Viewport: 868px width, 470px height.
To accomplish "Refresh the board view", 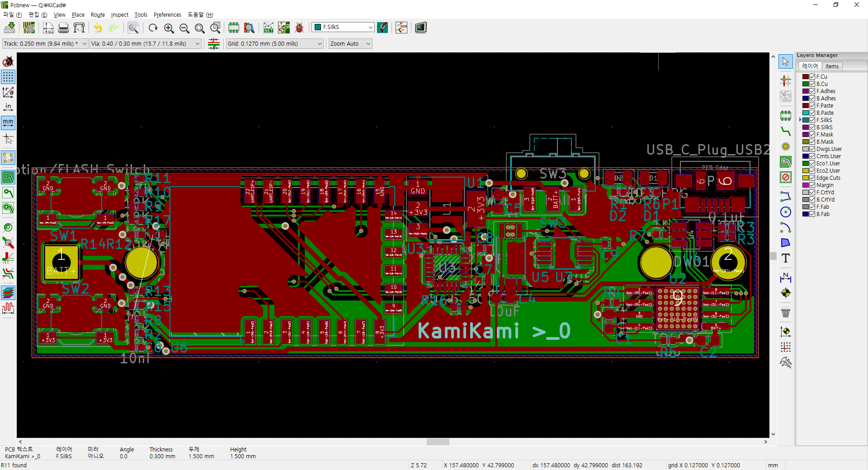I will [153, 28].
